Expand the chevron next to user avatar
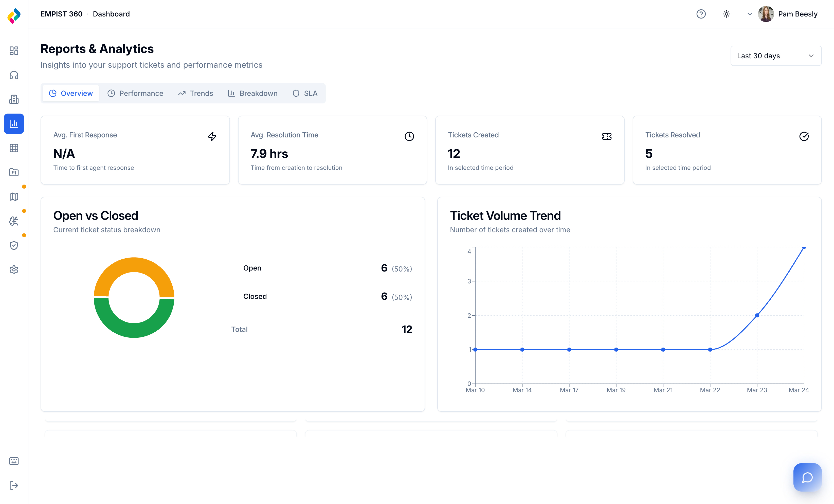834x504 pixels. tap(750, 14)
